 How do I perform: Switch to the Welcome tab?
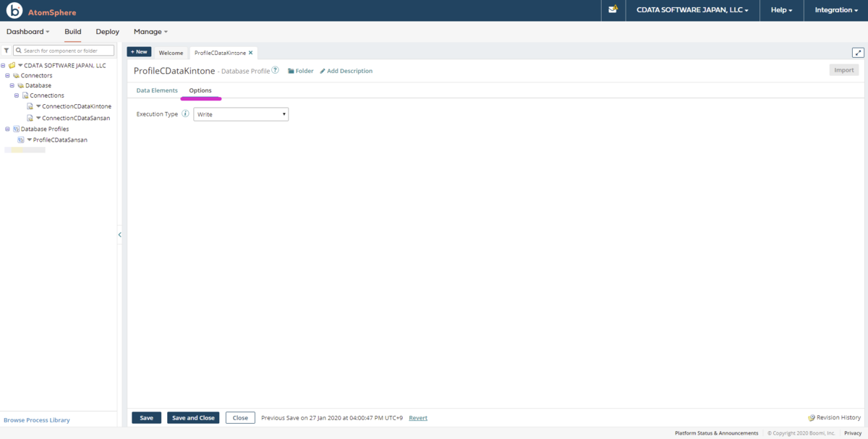[171, 53]
